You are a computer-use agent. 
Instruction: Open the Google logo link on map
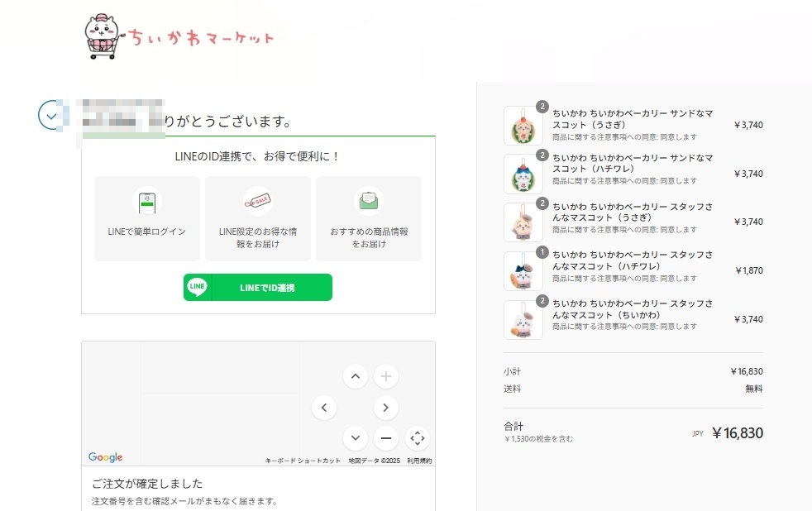coord(106,457)
